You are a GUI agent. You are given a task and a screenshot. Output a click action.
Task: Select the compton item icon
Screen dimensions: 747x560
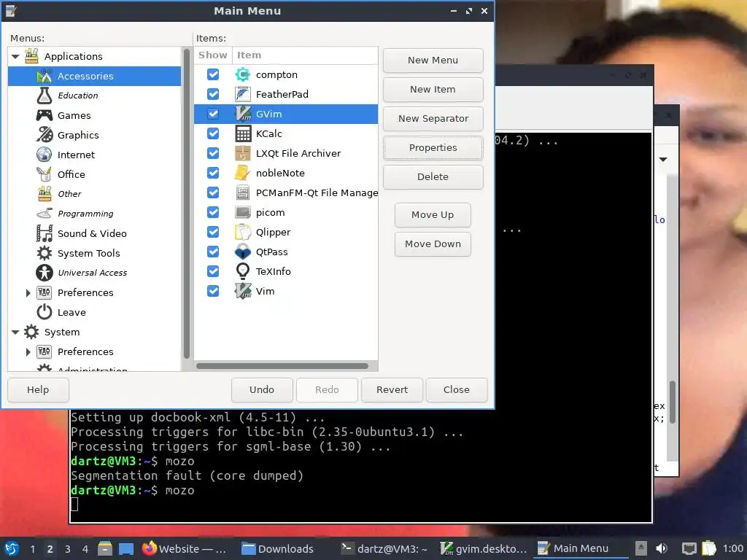(243, 75)
